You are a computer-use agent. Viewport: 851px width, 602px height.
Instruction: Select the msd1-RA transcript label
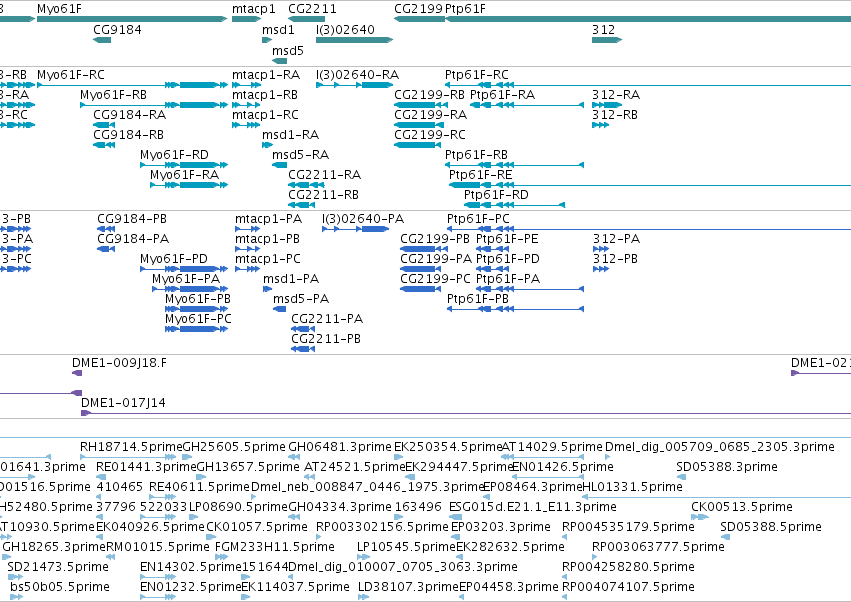(x=290, y=135)
